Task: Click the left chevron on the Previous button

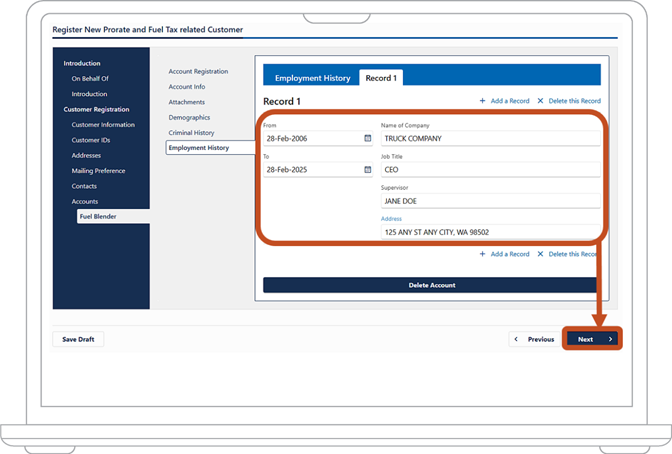Action: coord(516,339)
